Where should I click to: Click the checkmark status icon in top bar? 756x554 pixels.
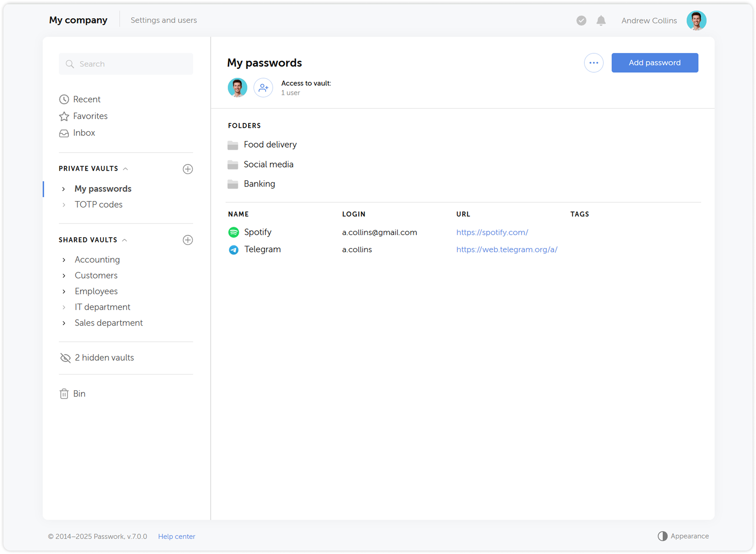(582, 20)
